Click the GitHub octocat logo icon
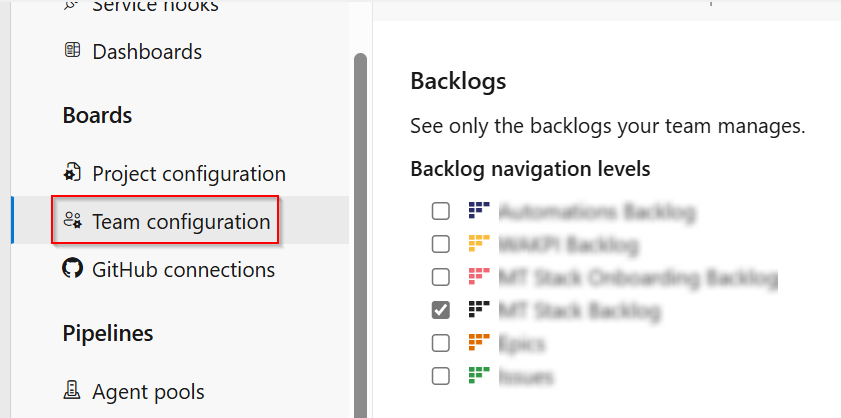The height and width of the screenshot is (418, 841). pyautogui.click(x=72, y=268)
